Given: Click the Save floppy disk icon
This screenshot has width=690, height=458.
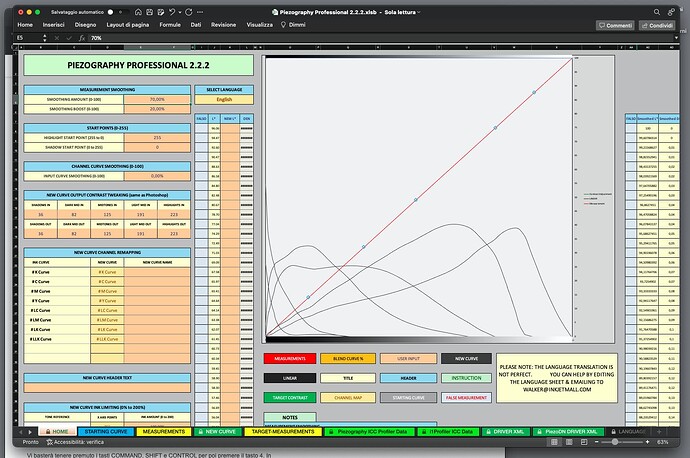Looking at the screenshot, I should click(x=150, y=12).
